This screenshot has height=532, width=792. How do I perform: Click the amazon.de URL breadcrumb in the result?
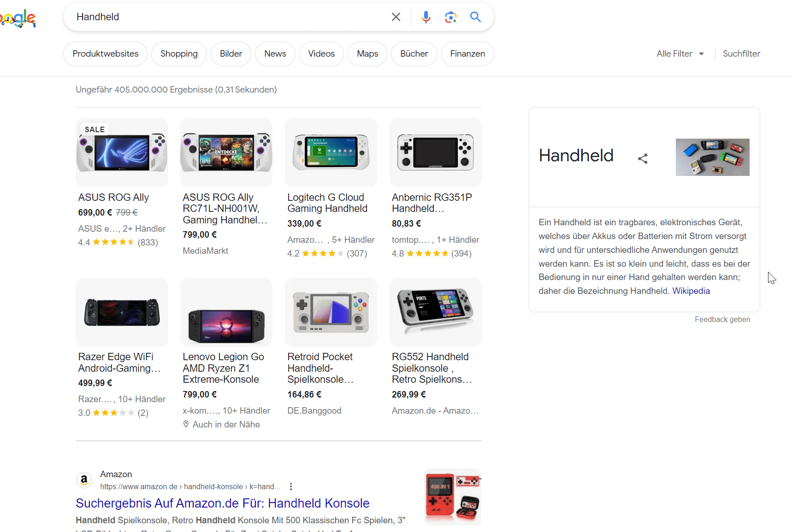coord(190,487)
